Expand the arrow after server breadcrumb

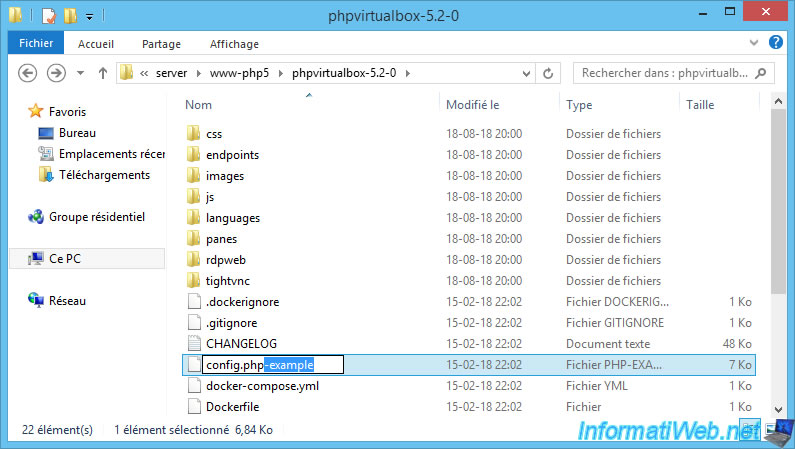point(199,73)
